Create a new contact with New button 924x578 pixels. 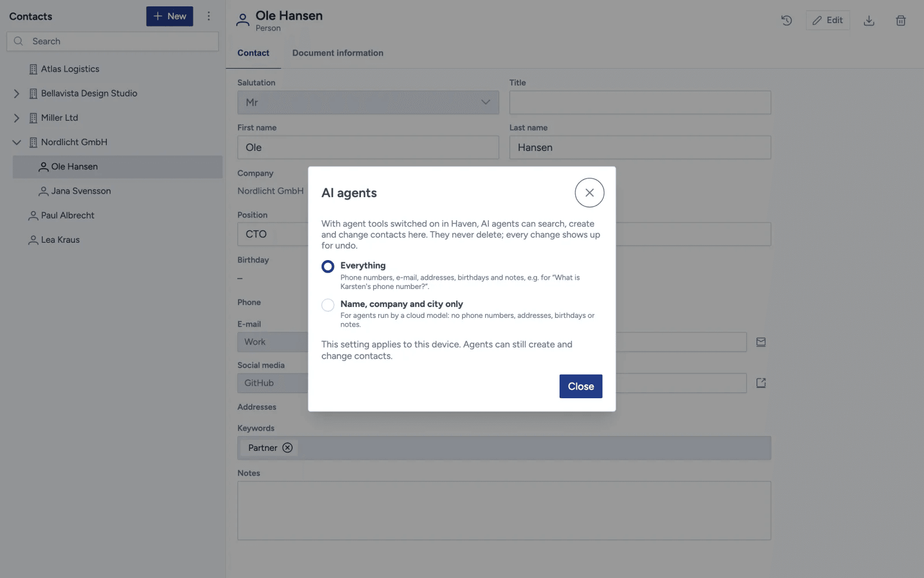169,16
